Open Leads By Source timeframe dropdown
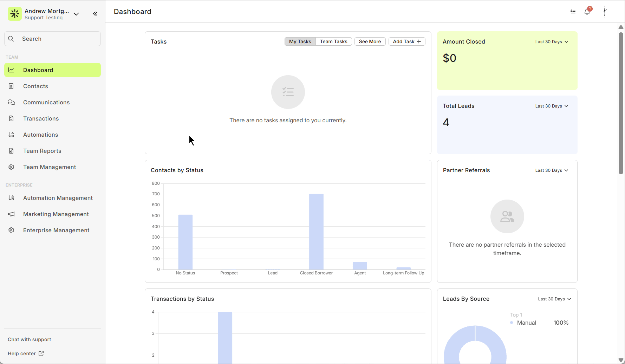This screenshot has width=625, height=364. pos(554,299)
